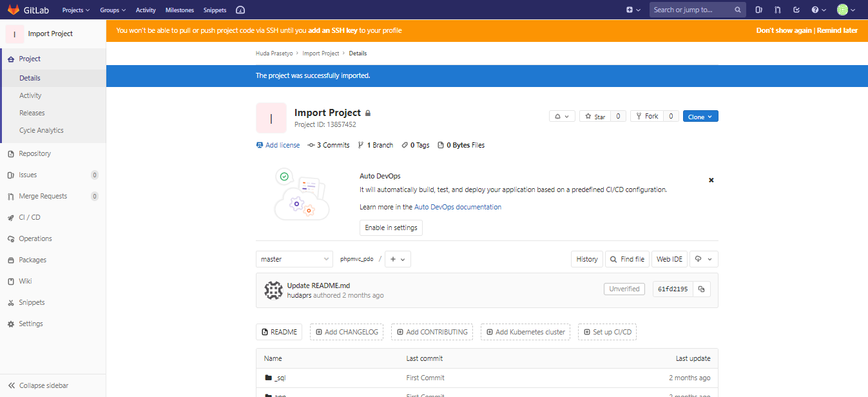Open the Clone dropdown
This screenshot has height=397, width=868.
coord(700,116)
